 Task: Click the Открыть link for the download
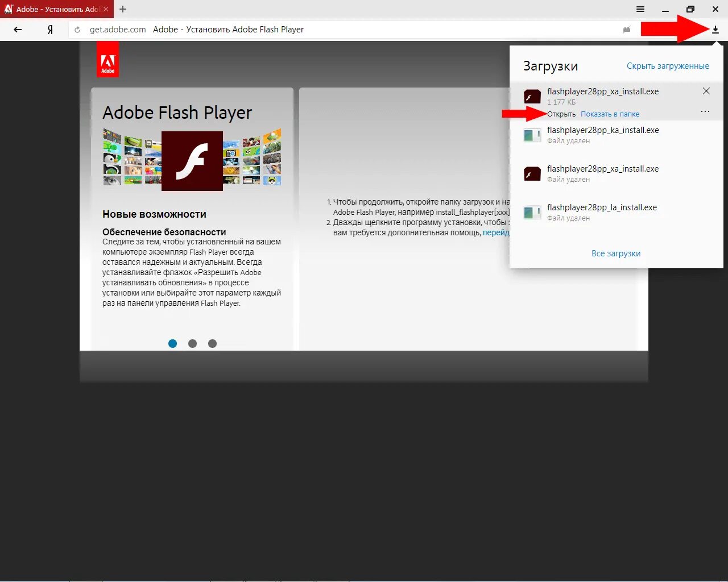point(561,114)
